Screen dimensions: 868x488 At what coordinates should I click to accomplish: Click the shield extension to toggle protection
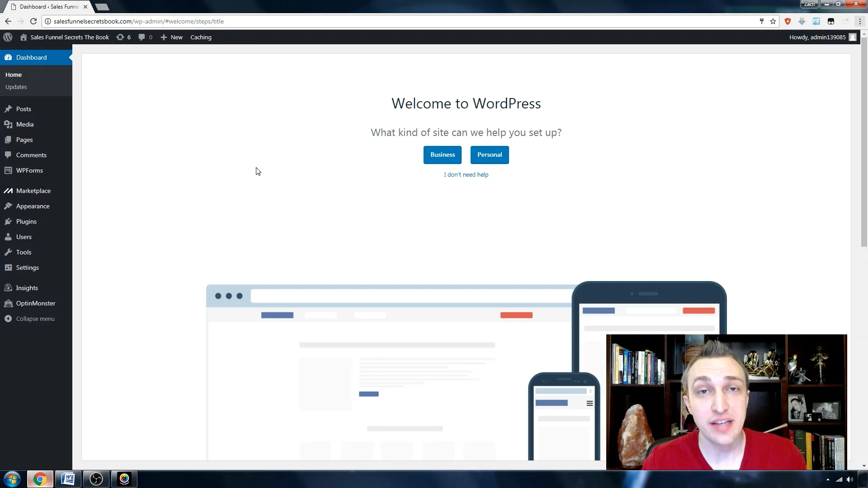(788, 21)
